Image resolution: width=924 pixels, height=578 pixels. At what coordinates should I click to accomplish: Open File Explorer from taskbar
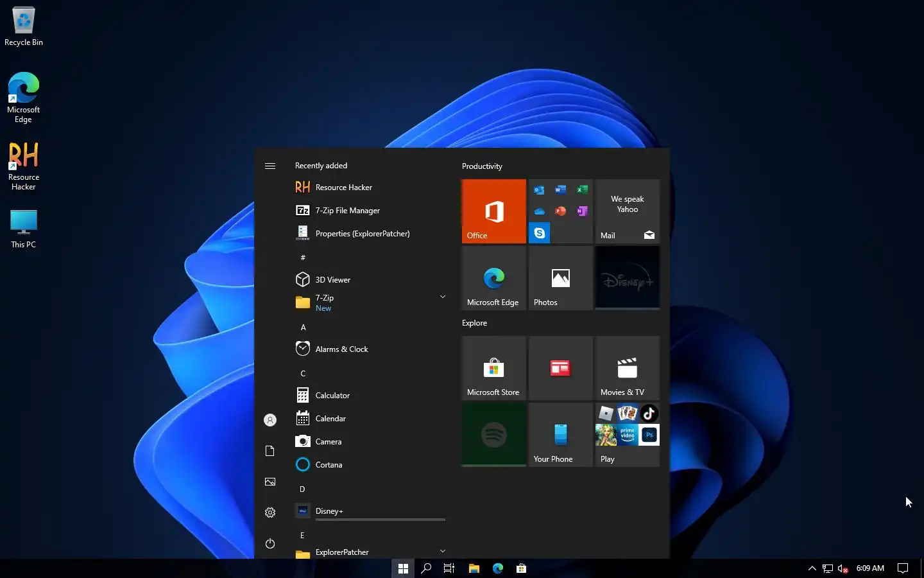[x=474, y=568]
